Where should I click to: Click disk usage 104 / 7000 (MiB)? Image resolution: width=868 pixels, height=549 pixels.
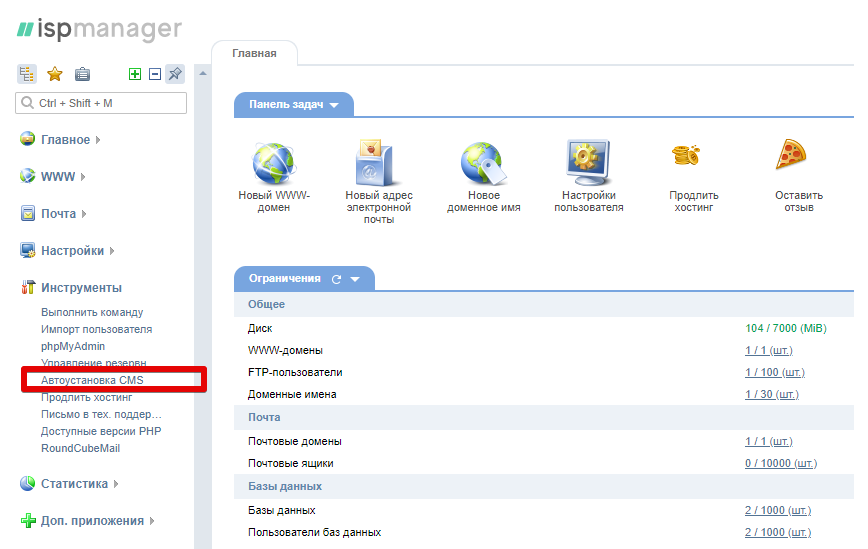[786, 328]
